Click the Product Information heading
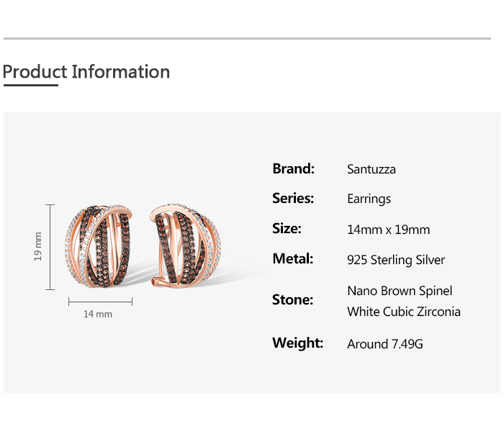This screenshot has height=429, width=504. pyautogui.click(x=86, y=72)
